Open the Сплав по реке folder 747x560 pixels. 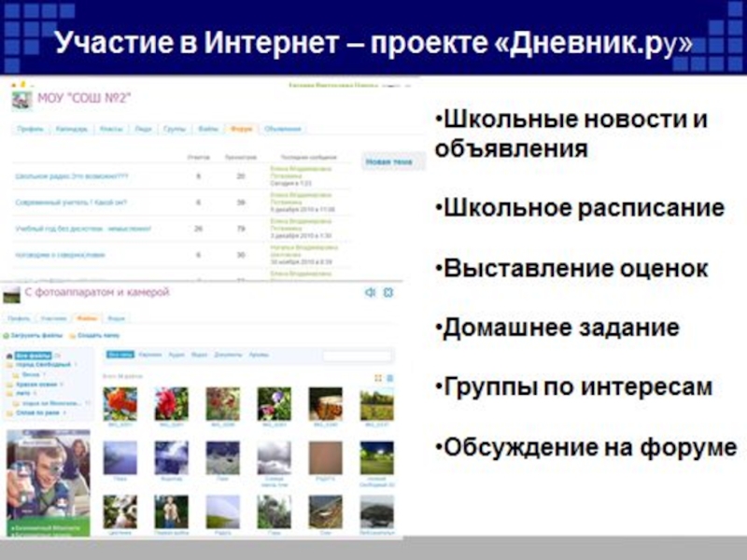[37, 413]
